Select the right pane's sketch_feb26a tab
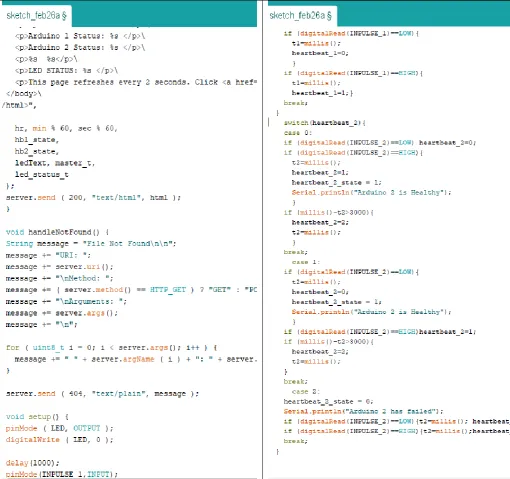Viewport: 510px width, 479px height. (x=300, y=16)
